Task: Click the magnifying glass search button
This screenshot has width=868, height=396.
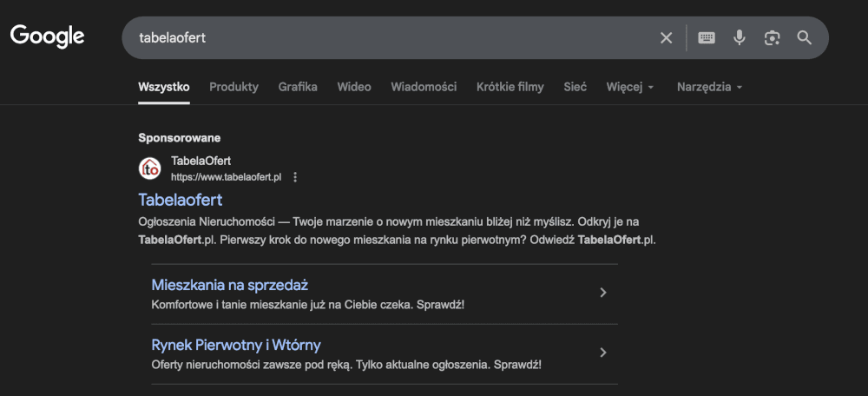Action: point(805,38)
